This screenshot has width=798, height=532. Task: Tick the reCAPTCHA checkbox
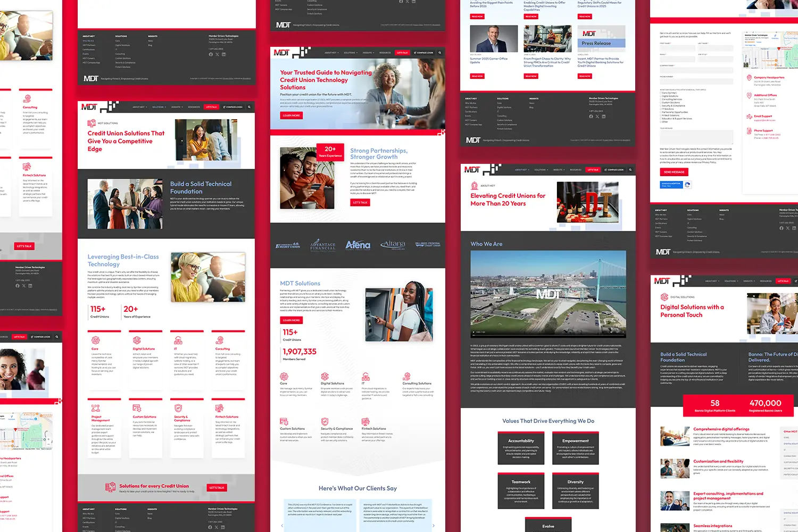pyautogui.click(x=687, y=185)
